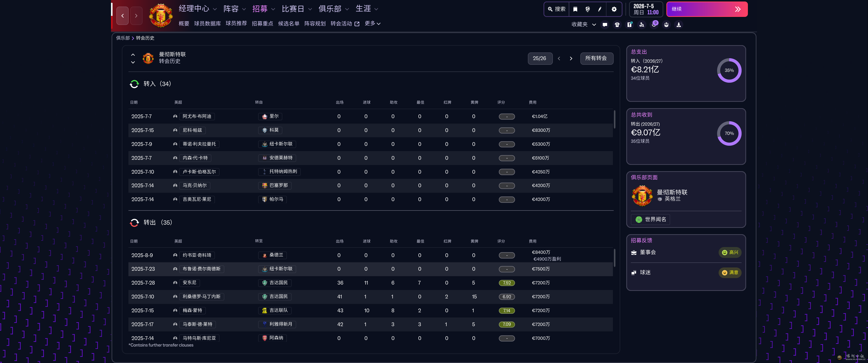
Task: Open the squad shirt shortcut icon
Action: (x=617, y=25)
